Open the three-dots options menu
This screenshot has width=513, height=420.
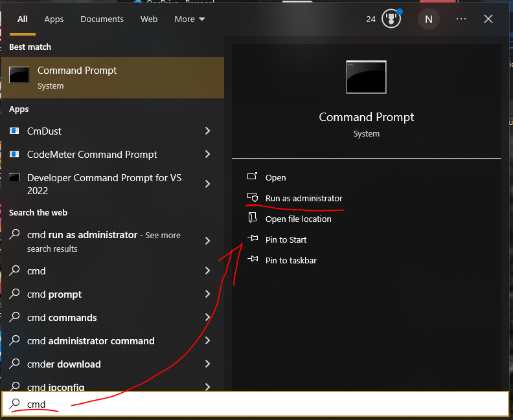click(x=461, y=19)
